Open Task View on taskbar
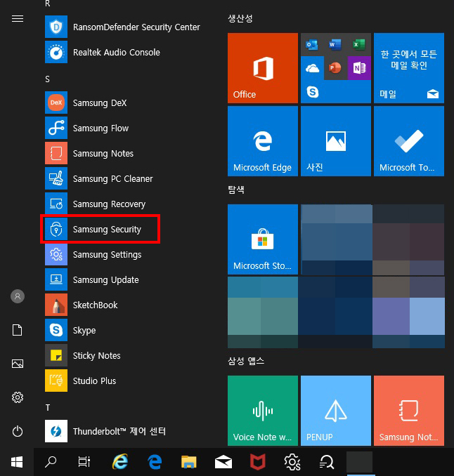454x476 pixels. pos(84,462)
